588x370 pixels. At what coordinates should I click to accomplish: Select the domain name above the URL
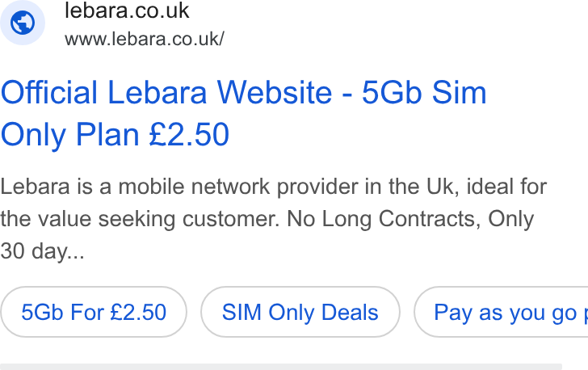tap(127, 11)
